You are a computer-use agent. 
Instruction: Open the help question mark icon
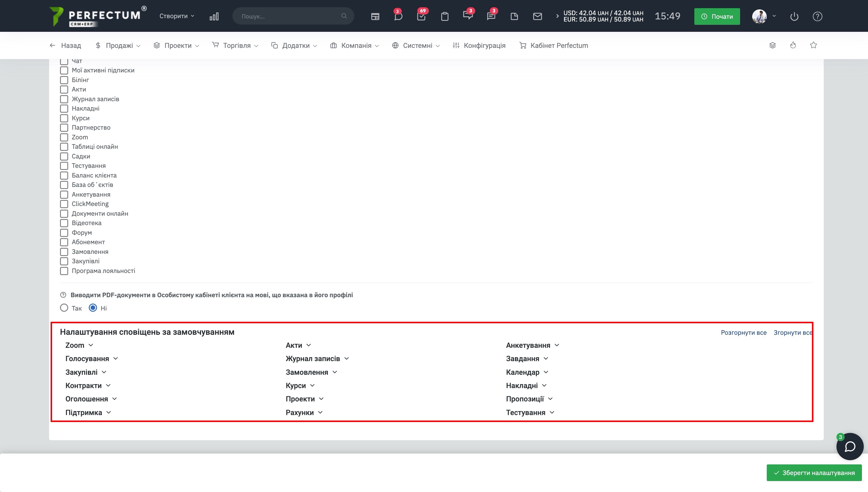coord(817,16)
